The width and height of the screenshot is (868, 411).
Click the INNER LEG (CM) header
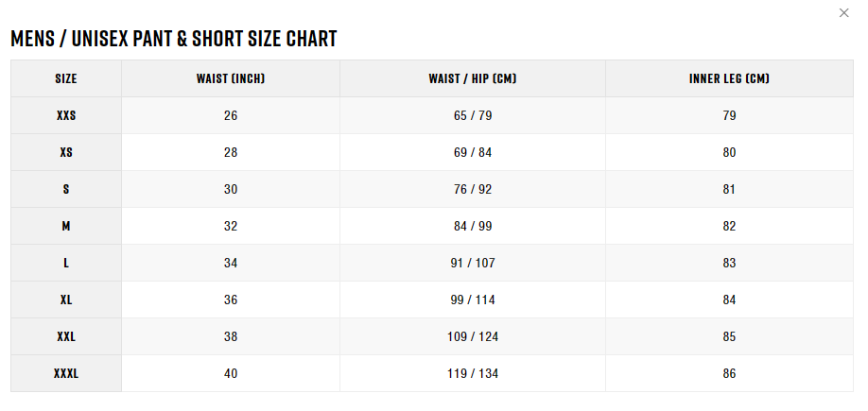pyautogui.click(x=729, y=78)
